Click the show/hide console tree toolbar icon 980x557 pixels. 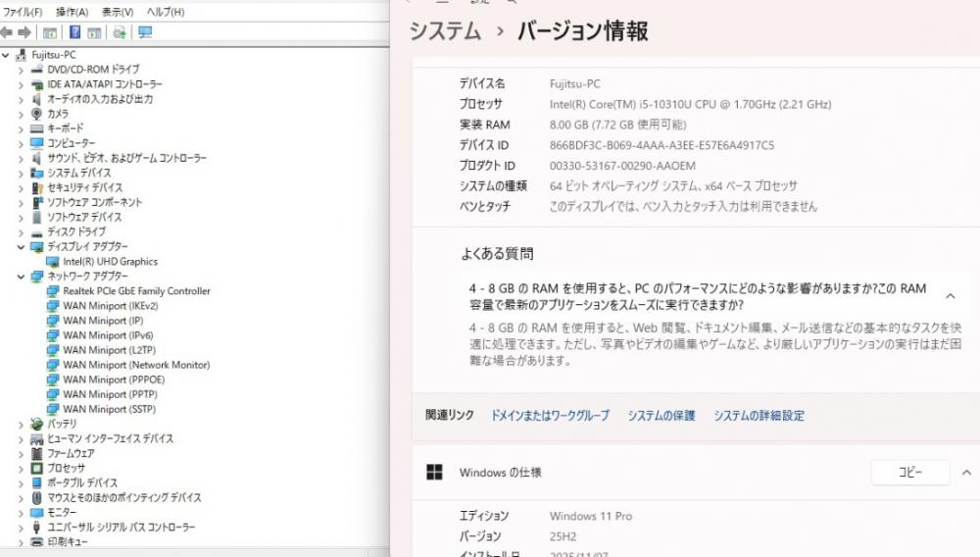coord(50,32)
